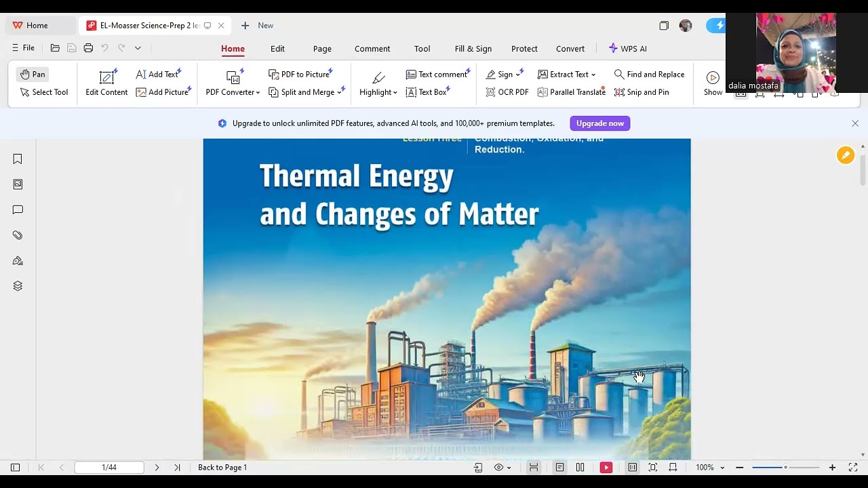Open a New tab
This screenshot has width=868, height=488.
[257, 26]
